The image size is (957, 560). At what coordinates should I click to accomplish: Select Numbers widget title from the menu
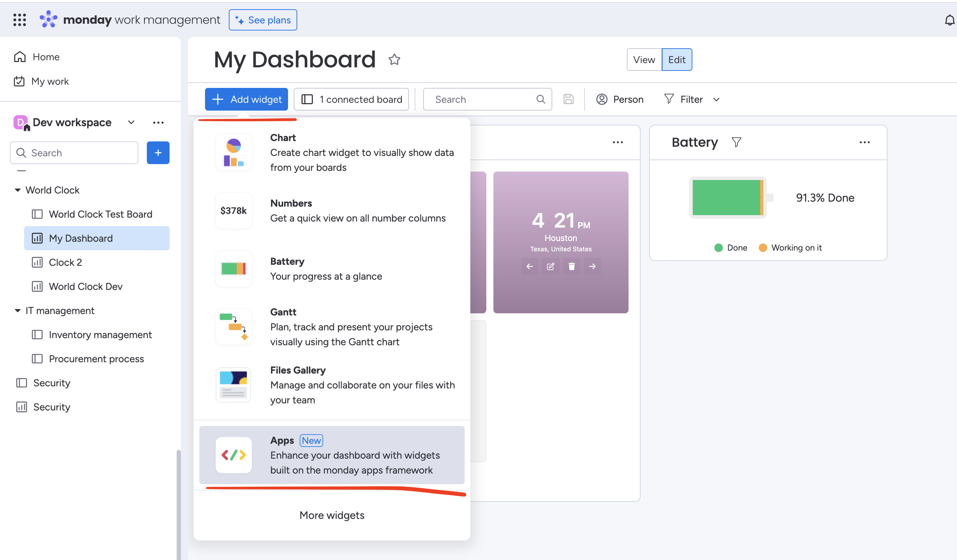click(291, 203)
